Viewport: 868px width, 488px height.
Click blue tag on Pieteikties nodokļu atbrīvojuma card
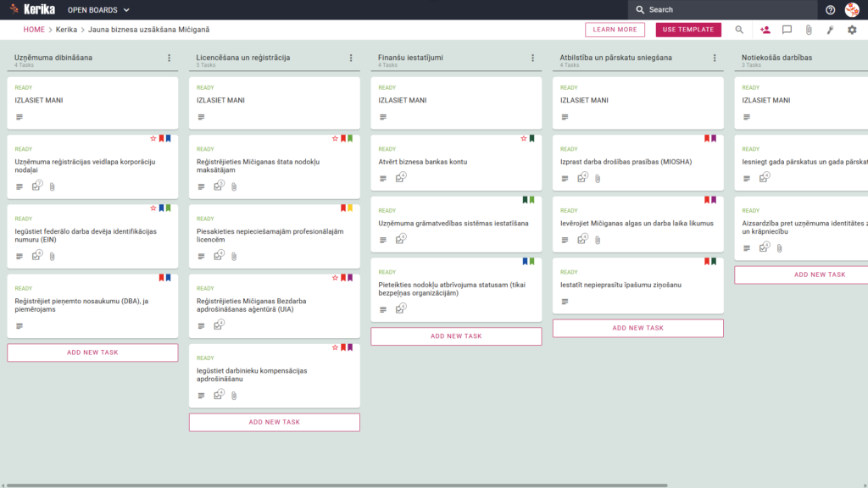pyautogui.click(x=525, y=261)
